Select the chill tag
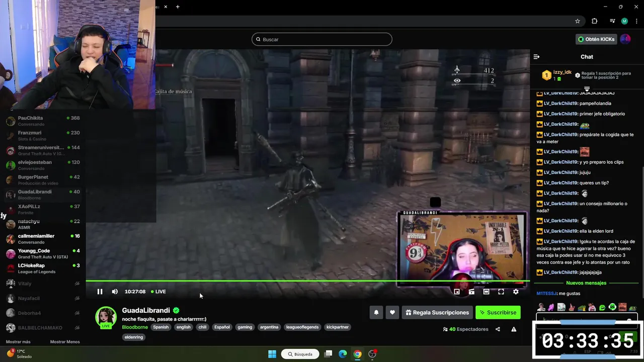 (x=202, y=327)
